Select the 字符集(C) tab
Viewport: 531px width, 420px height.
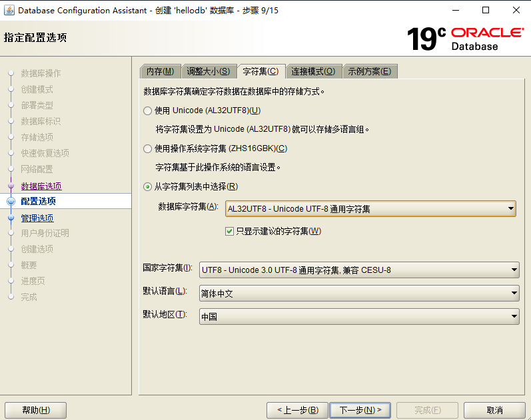(261, 71)
